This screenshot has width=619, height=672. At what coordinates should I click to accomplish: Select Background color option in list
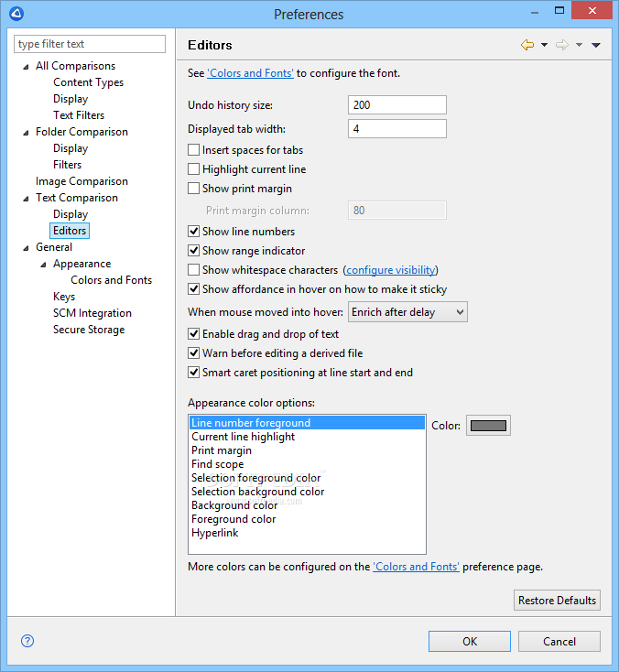307,505
